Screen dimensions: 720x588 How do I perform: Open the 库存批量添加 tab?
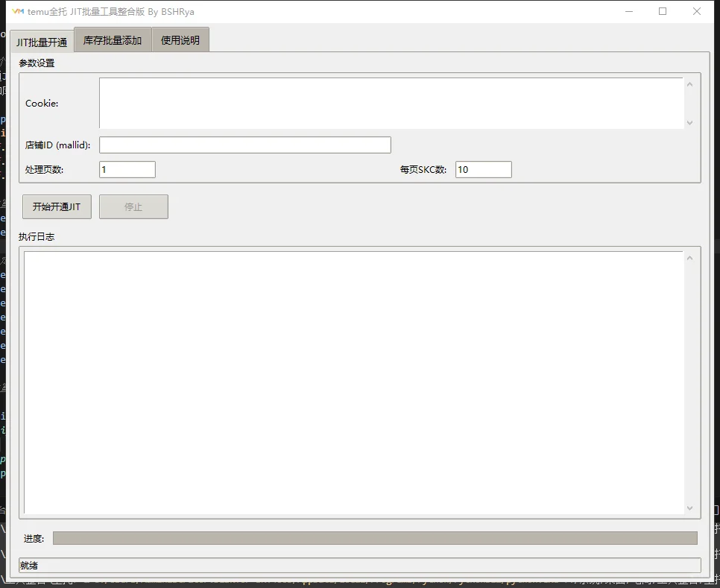(x=113, y=40)
